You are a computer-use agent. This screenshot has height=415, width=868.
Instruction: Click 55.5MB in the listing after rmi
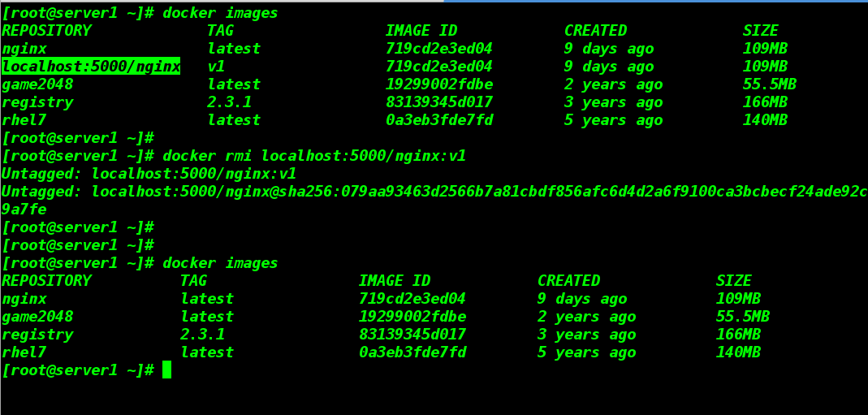click(x=743, y=317)
